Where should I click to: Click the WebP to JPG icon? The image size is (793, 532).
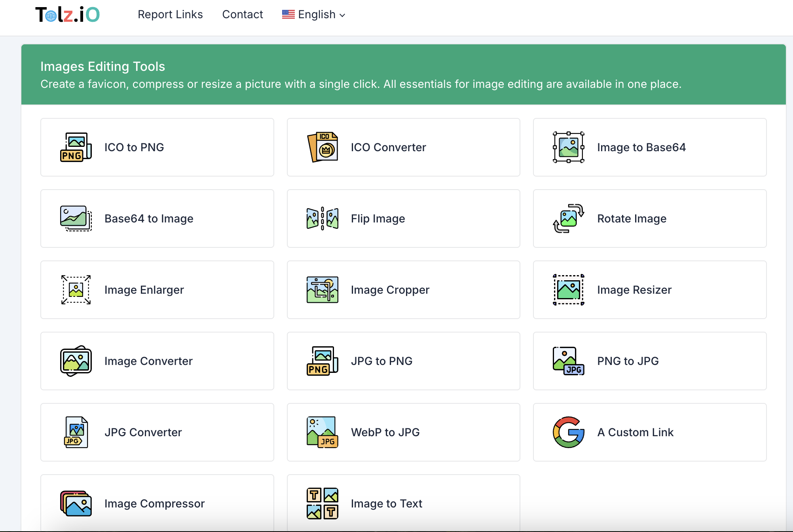323,432
